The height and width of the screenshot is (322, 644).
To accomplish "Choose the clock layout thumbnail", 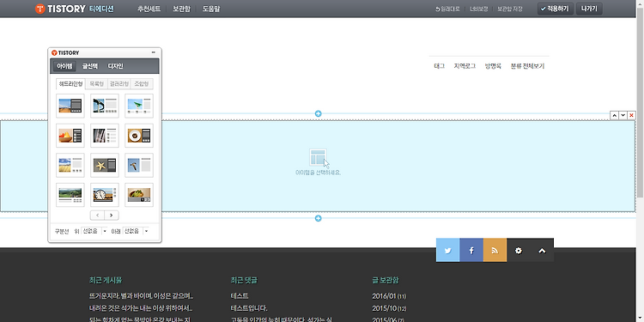I will tap(105, 195).
